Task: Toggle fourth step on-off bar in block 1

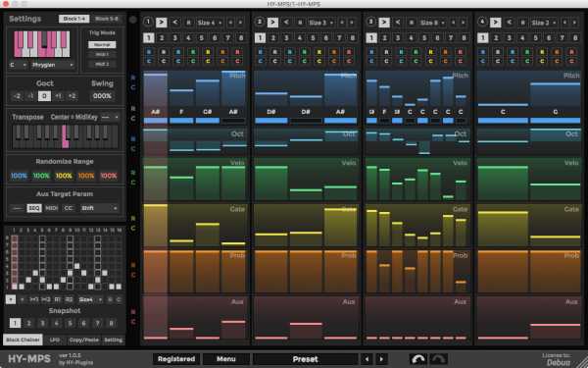Action: (x=233, y=121)
